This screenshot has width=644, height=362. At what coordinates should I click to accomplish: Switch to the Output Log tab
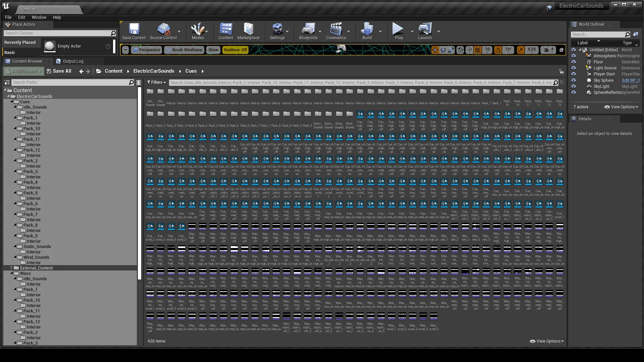[x=73, y=61]
